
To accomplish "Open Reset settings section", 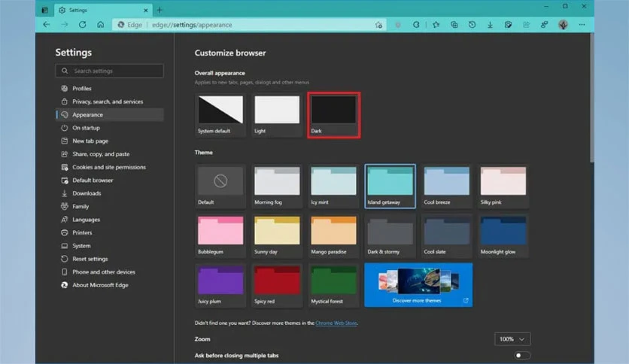I will coord(110,259).
